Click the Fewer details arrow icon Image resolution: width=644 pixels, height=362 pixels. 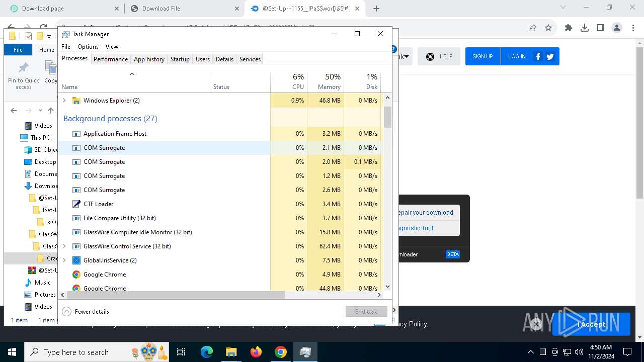pyautogui.click(x=66, y=312)
